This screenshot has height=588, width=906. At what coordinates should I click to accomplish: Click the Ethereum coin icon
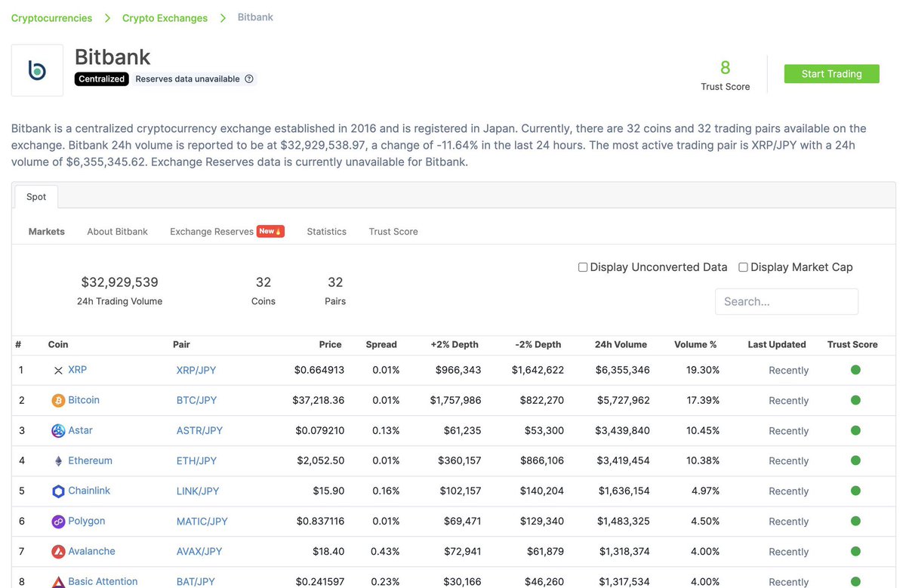pyautogui.click(x=58, y=461)
